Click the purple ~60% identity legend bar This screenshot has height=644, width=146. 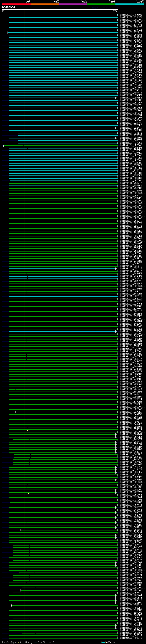tap(73, 4)
